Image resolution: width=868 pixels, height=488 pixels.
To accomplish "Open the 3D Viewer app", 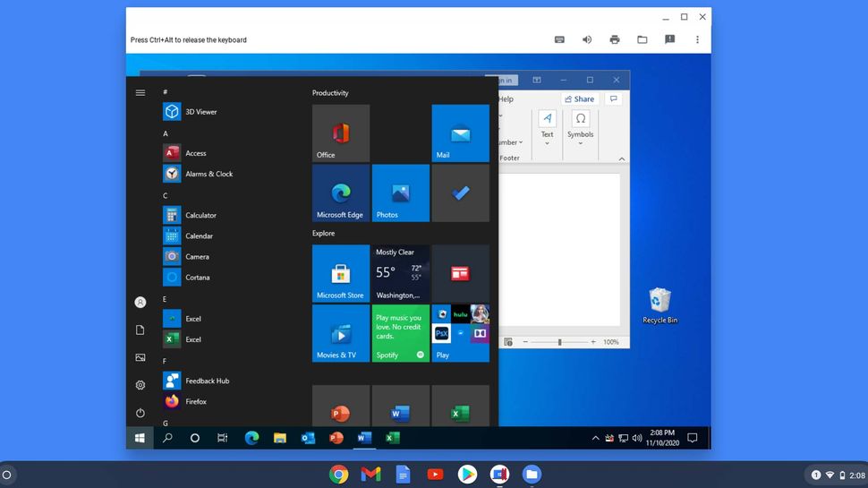I will [191, 112].
